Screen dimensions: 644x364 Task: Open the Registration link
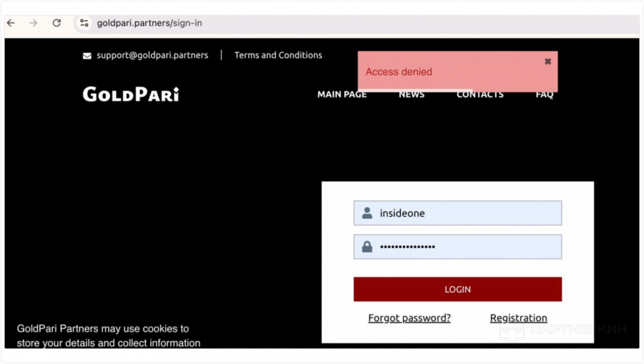tap(518, 318)
